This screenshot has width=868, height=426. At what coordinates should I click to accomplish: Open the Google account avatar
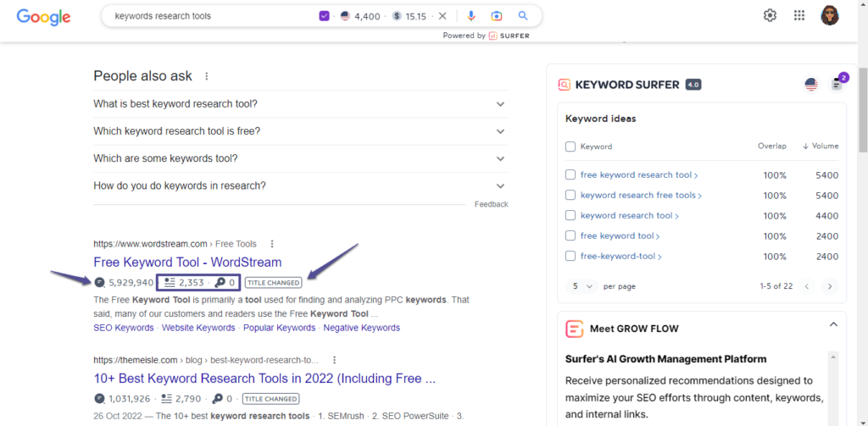click(830, 15)
